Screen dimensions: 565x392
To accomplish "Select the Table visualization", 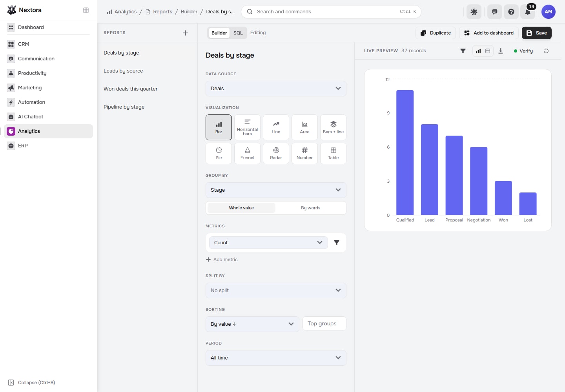I will click(333, 153).
